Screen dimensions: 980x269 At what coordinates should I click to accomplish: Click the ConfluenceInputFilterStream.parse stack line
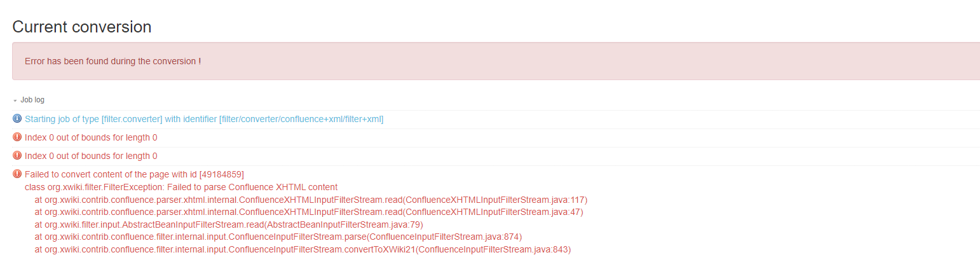click(278, 237)
